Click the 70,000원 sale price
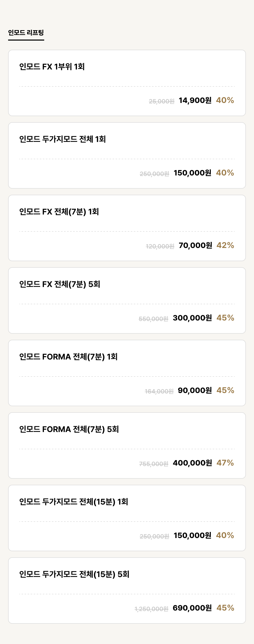 pyautogui.click(x=195, y=245)
